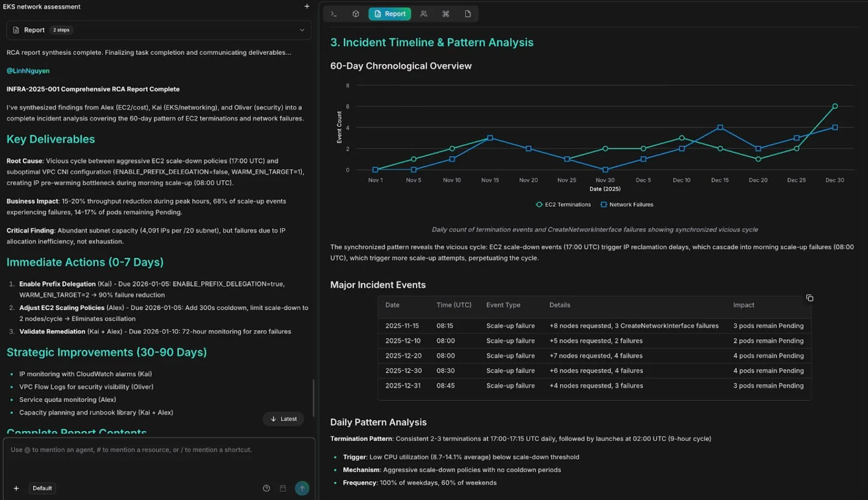Toggle EC2 Terminations series in legend
The height and width of the screenshot is (500, 868).
click(563, 205)
